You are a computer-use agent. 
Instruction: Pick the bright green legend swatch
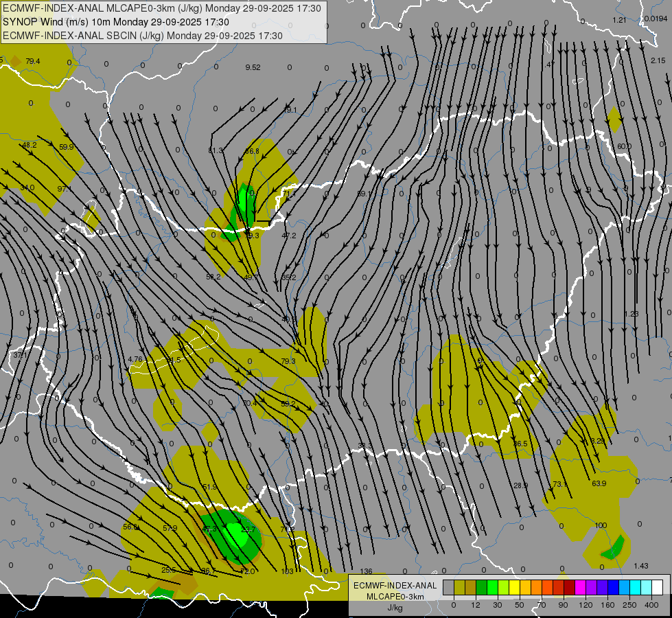493,587
